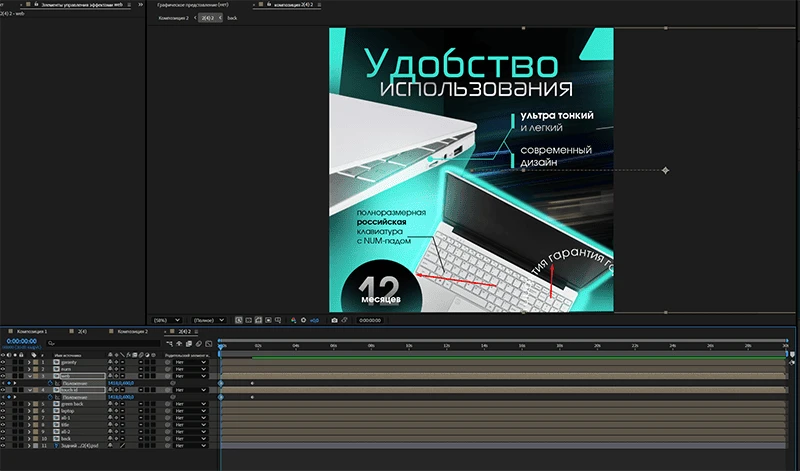Screen dimensions: 800x471
Task: Click the lock icon on Effect Controls tab
Action: (x=36, y=5)
